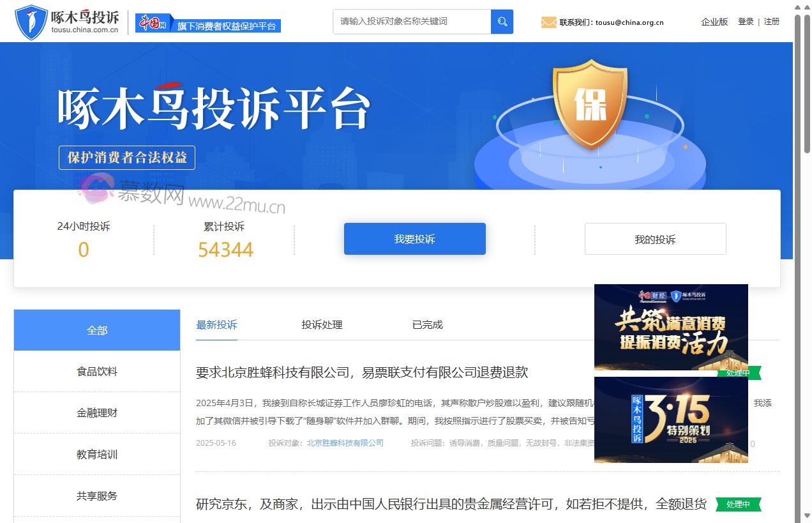This screenshot has height=523, width=812.
Task: Click the search magnifier icon button
Action: pos(502,22)
